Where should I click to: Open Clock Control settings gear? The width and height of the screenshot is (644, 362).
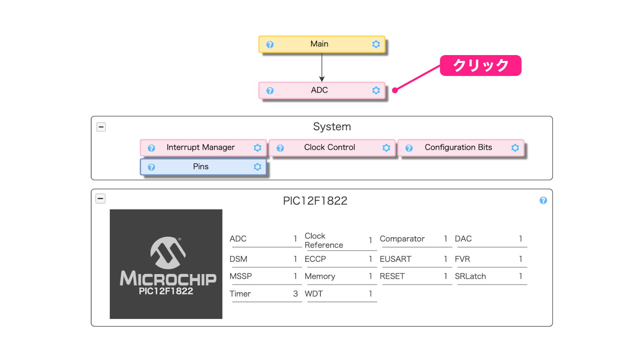[x=386, y=148]
